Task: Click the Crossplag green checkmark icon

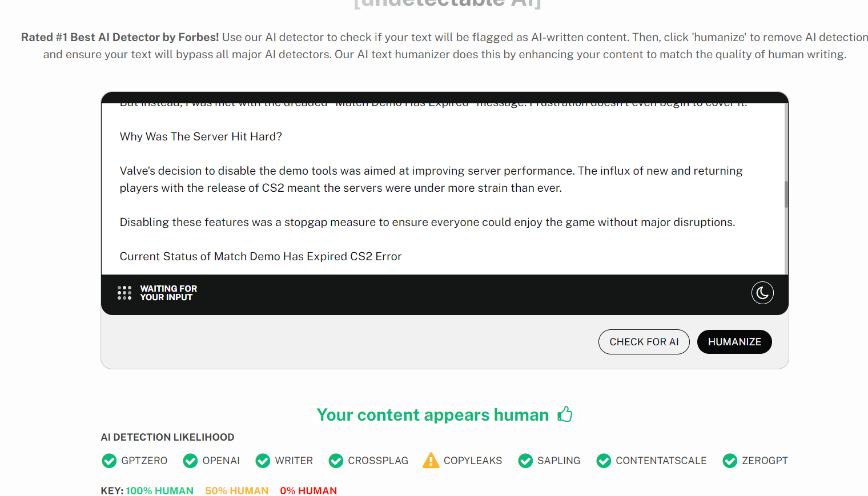Action: 336,461
